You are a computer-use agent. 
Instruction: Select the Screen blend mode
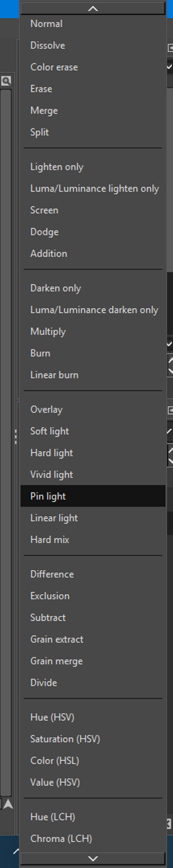(93, 210)
